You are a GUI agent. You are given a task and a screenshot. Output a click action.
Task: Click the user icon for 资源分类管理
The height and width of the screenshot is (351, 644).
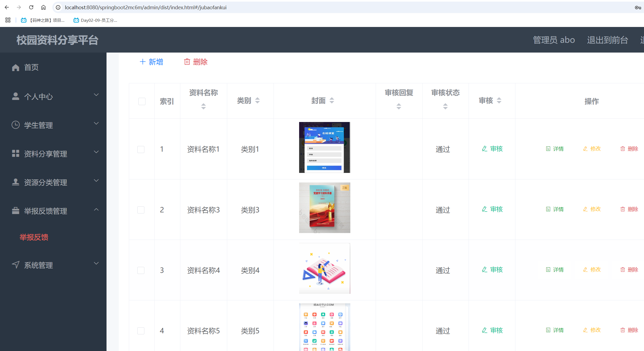16,182
